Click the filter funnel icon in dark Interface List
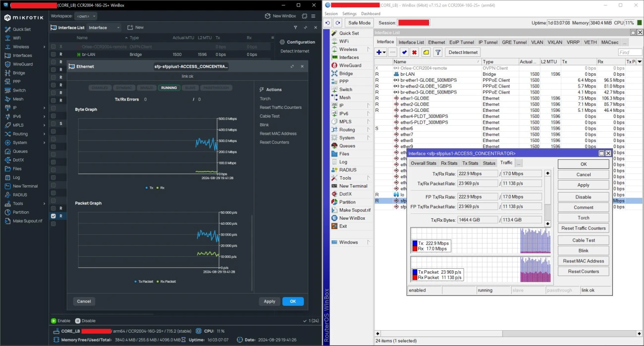 coord(296,28)
